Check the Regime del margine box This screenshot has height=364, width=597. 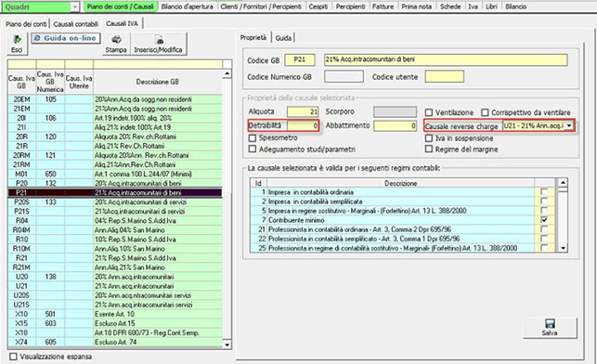[429, 149]
